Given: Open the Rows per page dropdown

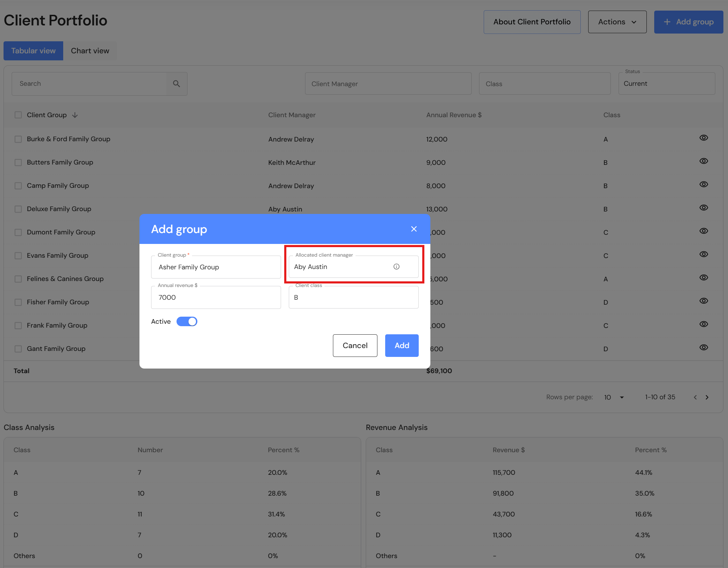Looking at the screenshot, I should (614, 397).
